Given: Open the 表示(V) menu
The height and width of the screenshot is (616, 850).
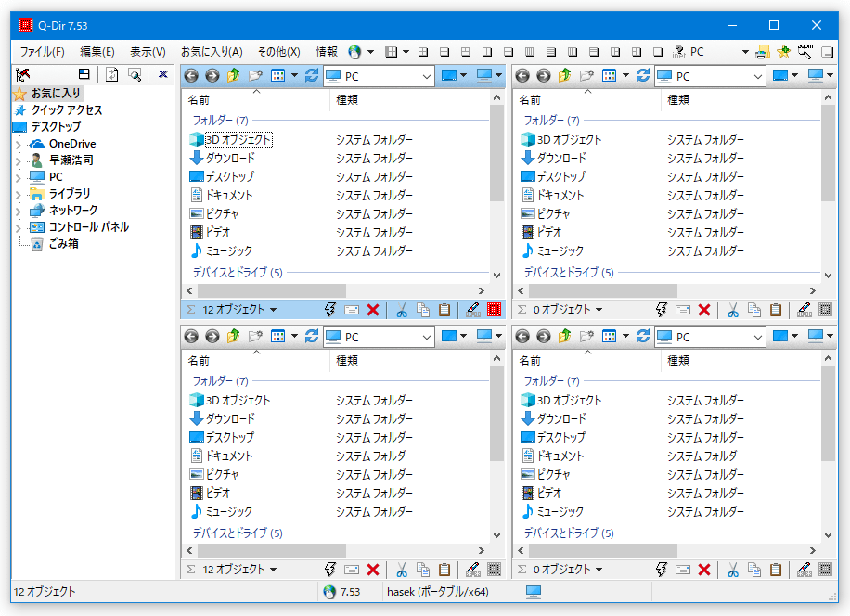Looking at the screenshot, I should (x=148, y=52).
